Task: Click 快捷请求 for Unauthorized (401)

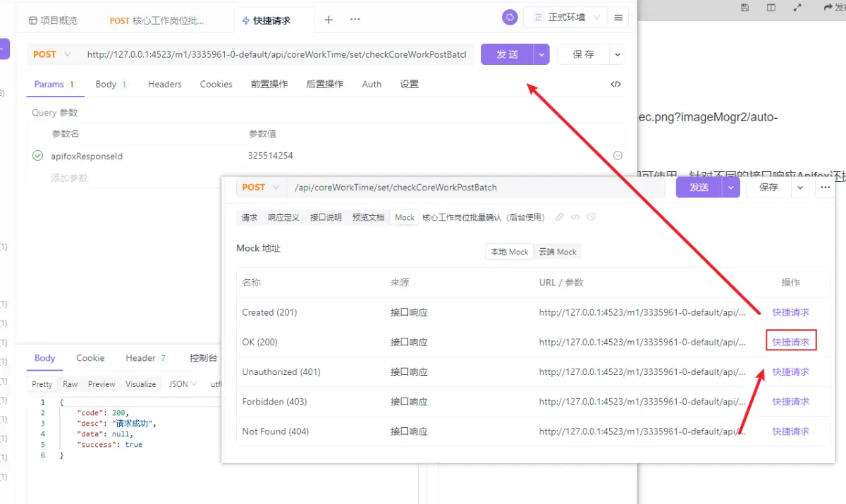Action: pos(790,371)
